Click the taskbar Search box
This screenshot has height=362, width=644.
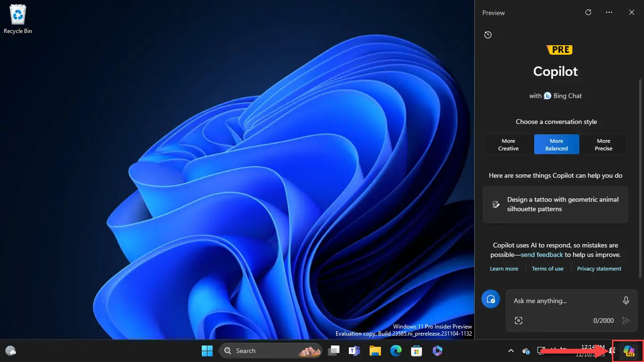pyautogui.click(x=271, y=351)
